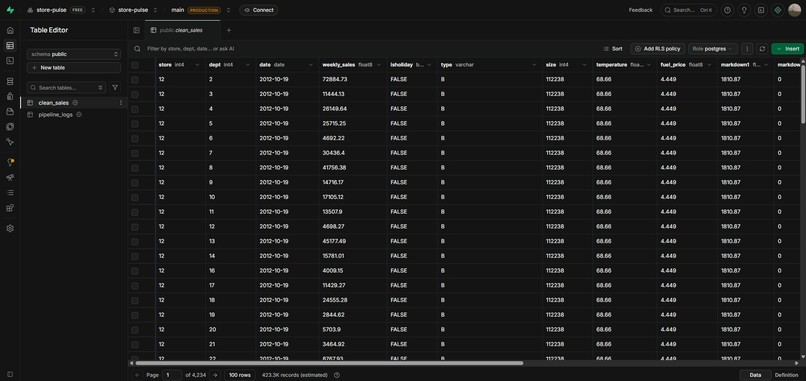Select the row checkbox for dept 3

coord(135,94)
